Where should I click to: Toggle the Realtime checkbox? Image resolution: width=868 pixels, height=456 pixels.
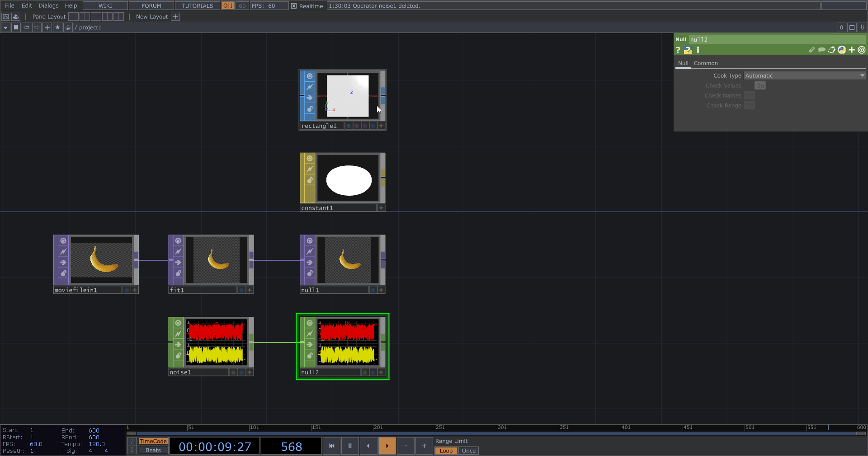click(294, 6)
